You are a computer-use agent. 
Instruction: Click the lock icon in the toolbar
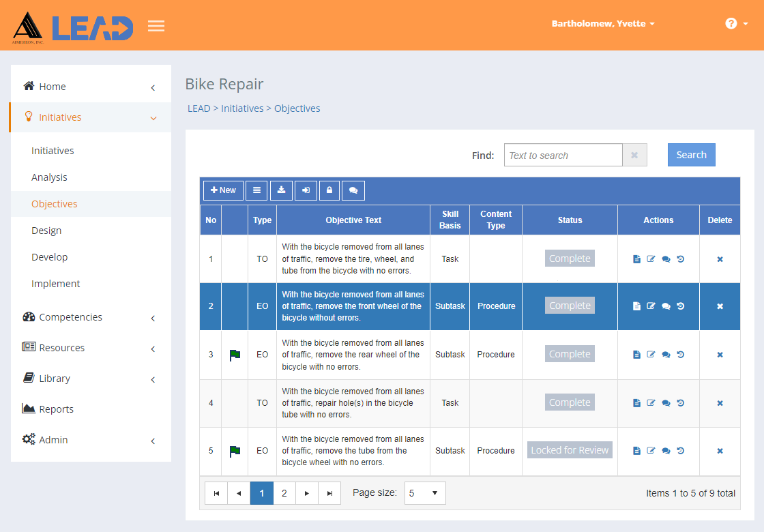click(x=329, y=190)
